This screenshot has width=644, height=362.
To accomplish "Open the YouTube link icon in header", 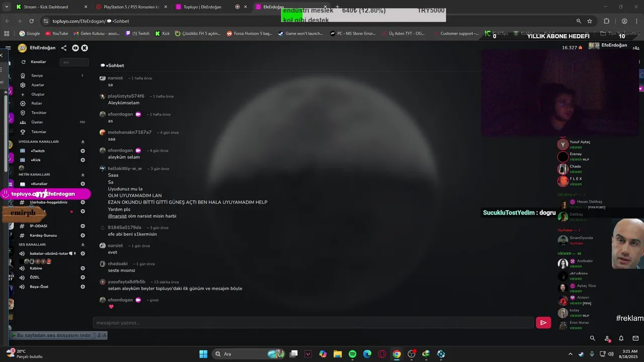I will pyautogui.click(x=75, y=48).
